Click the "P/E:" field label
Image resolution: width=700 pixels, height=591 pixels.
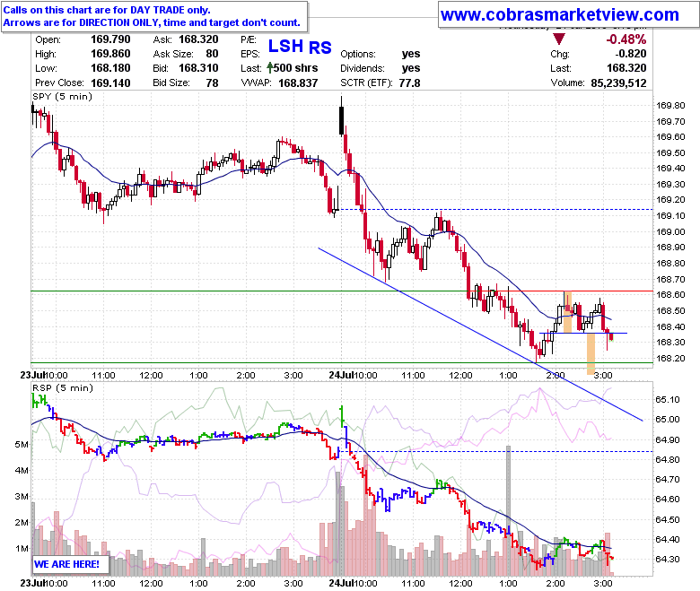249,39
